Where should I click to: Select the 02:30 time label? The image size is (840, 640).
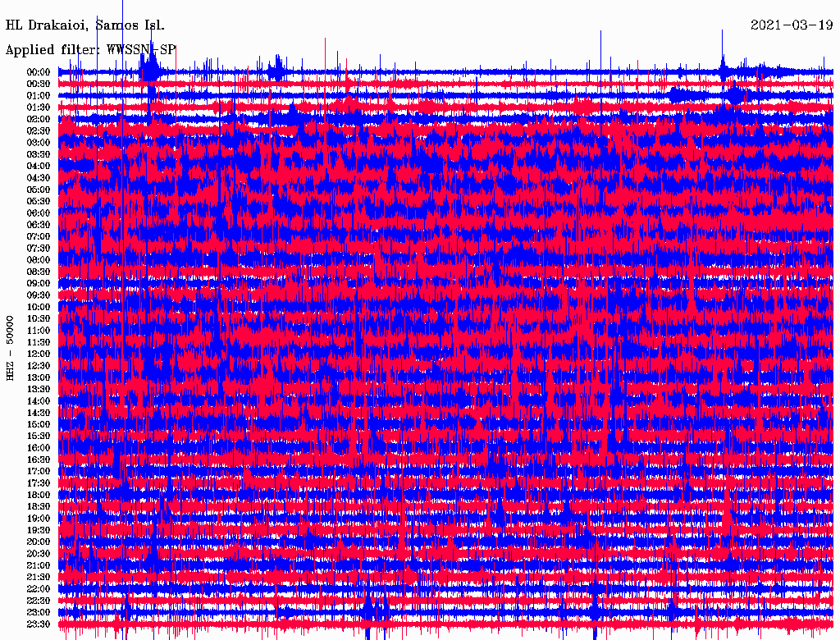39,130
